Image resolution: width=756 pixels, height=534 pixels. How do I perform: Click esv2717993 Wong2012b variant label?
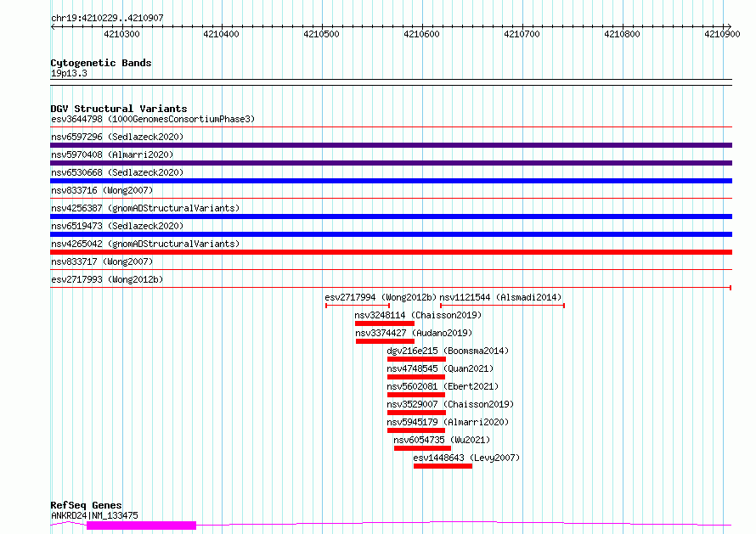[107, 279]
